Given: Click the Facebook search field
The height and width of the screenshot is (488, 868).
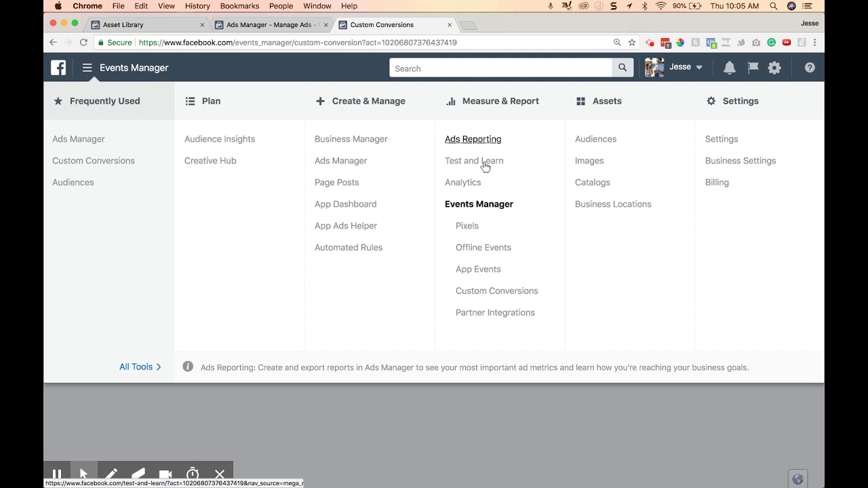Looking at the screenshot, I should [x=500, y=68].
